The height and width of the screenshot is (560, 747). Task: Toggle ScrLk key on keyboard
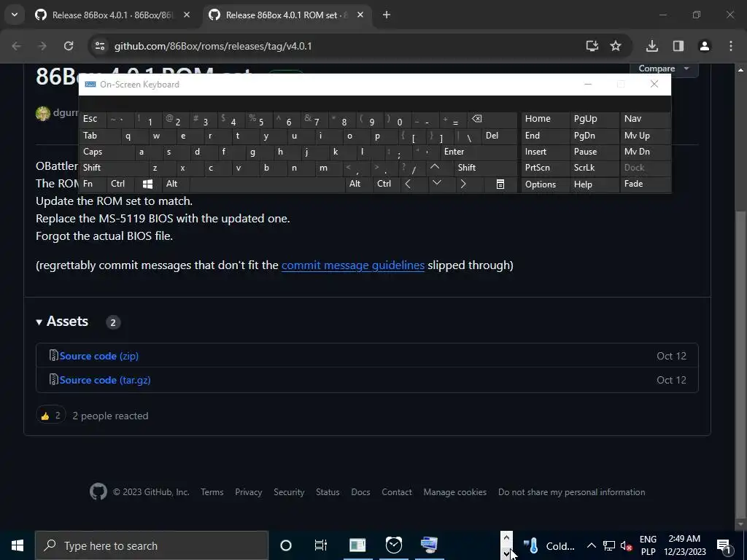[x=594, y=168]
